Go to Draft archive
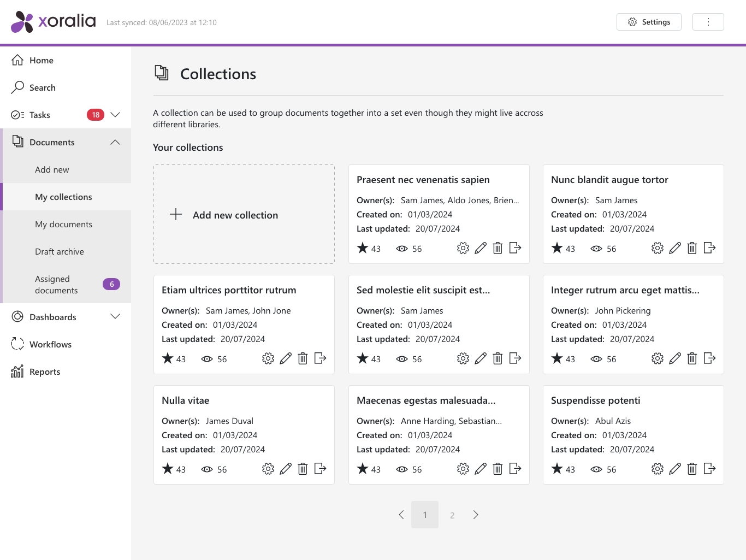Screen dimensions: 746x560 coord(60,251)
